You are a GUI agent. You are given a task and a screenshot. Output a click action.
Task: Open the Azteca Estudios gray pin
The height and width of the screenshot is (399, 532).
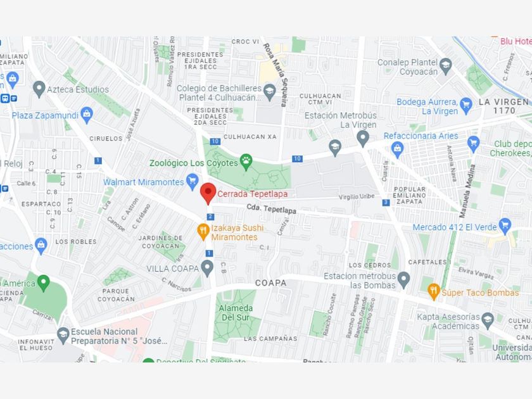(39, 89)
